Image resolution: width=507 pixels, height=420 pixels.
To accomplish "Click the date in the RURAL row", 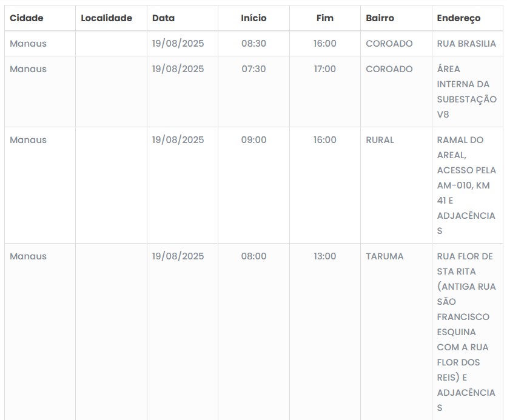I will tap(178, 140).
